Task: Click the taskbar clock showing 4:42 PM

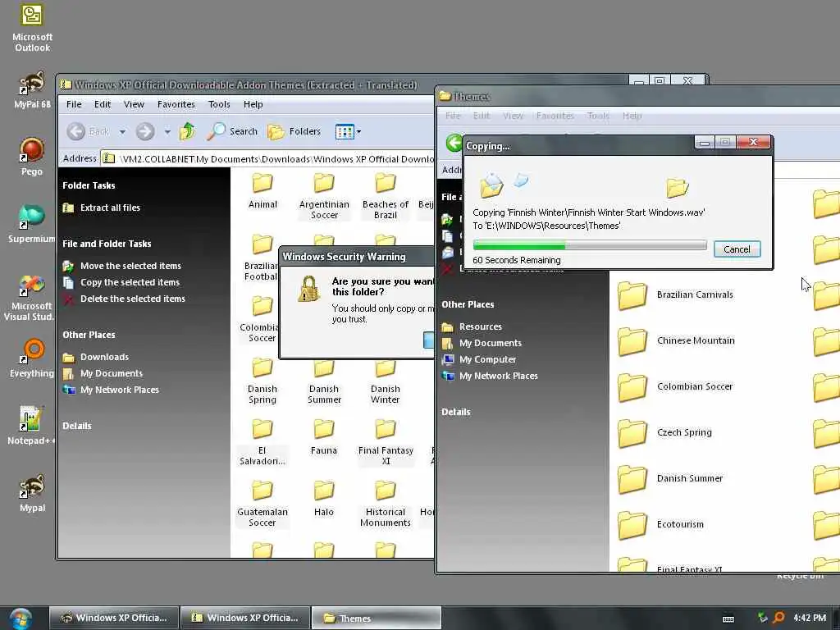Action: pos(810,618)
